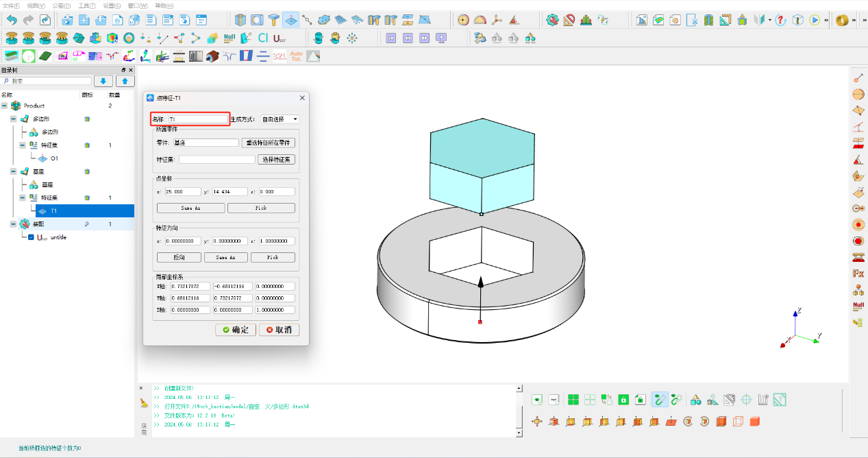Click the Usr toolbar icon
Screen dimensions: 868x458
tap(279, 38)
